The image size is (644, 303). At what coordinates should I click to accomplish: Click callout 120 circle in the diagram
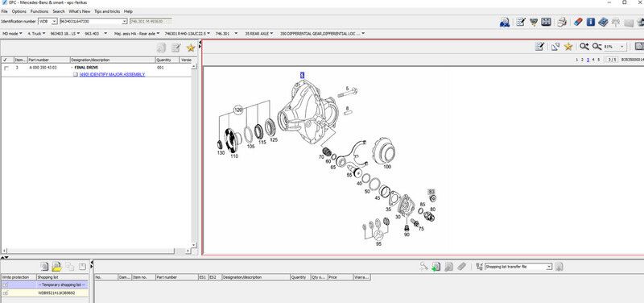tap(238, 110)
